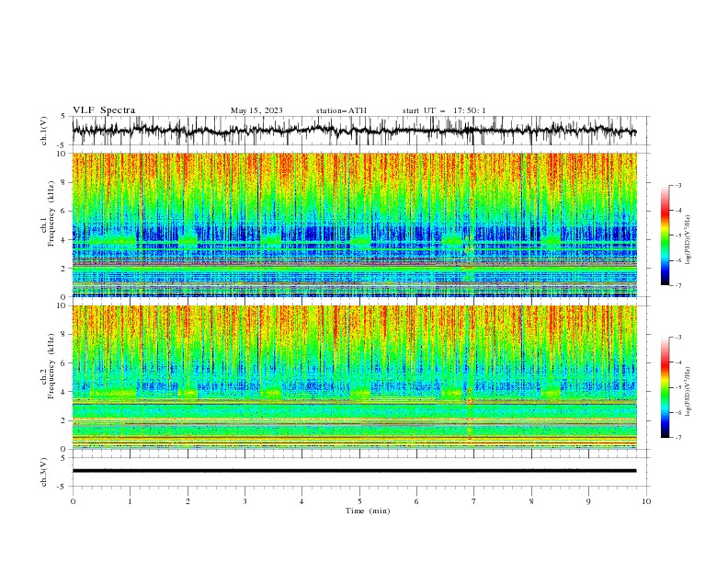Image resolution: width=728 pixels, height=563 pixels.
Task: Click the bright burst near minute 7 in ch.1
Action: (x=470, y=250)
